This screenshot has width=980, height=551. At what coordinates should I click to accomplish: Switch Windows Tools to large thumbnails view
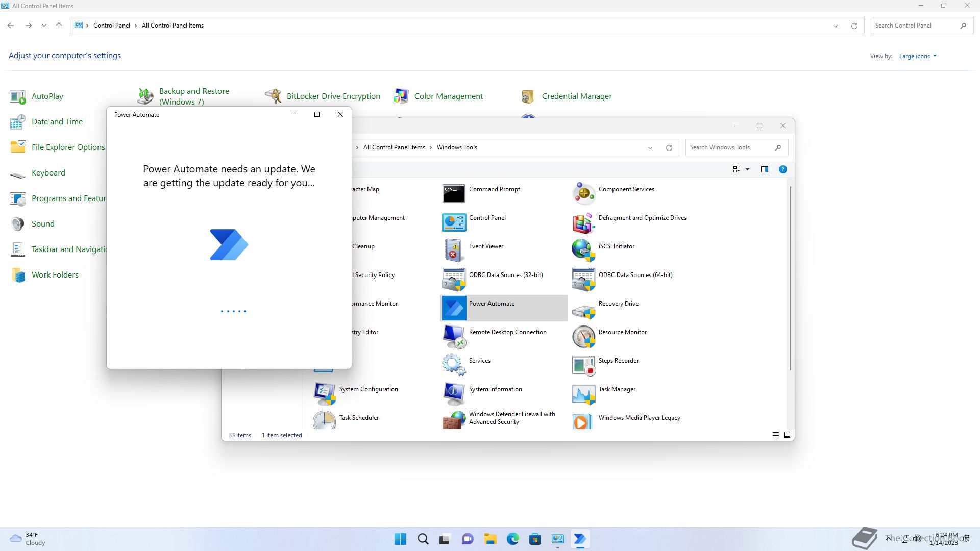787,435
